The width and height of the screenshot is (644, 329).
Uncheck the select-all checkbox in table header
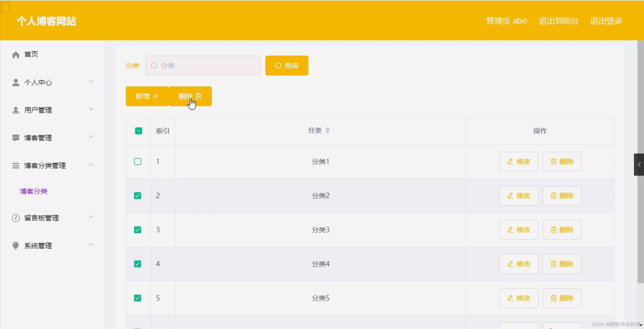[138, 131]
